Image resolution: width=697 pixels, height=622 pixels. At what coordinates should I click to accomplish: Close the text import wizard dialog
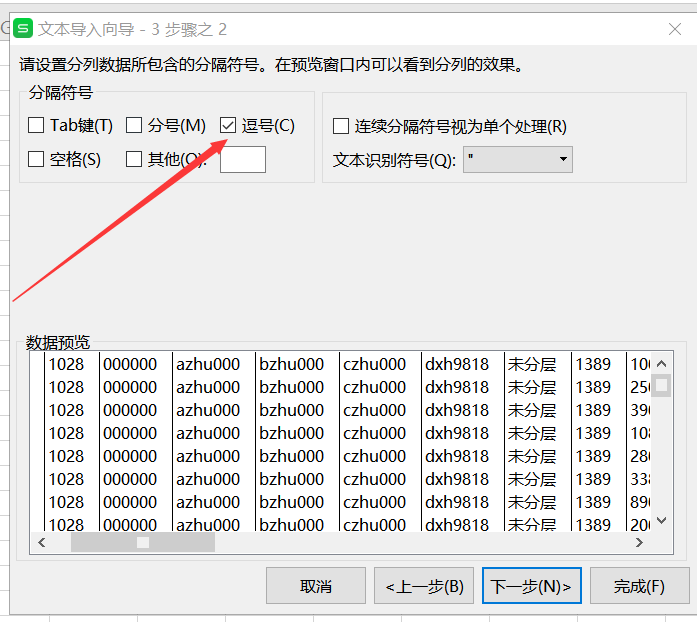coord(674,30)
